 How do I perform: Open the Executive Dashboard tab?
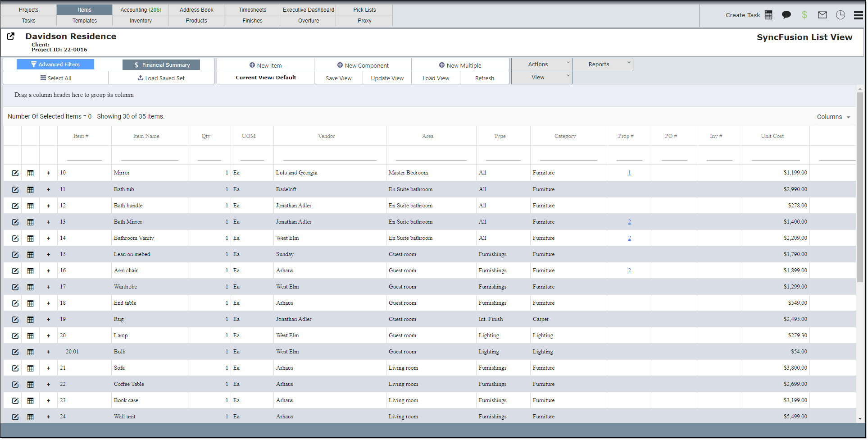(x=309, y=9)
